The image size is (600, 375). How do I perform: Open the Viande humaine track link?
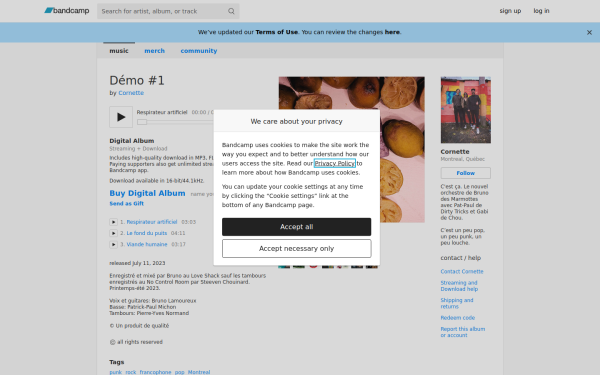(x=147, y=244)
